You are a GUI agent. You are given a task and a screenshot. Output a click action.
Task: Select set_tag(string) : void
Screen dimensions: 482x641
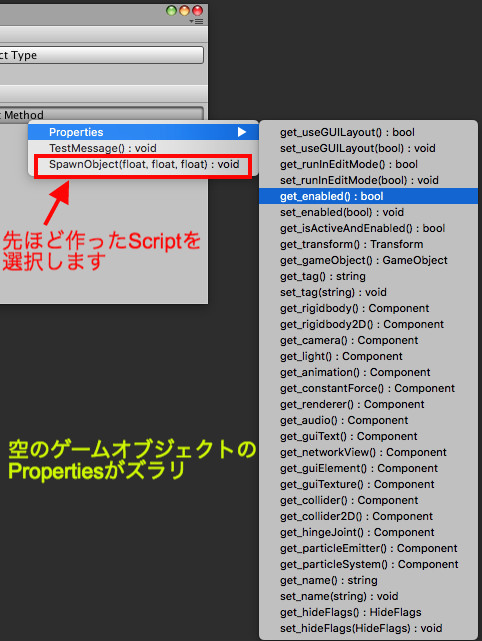pyautogui.click(x=368, y=292)
